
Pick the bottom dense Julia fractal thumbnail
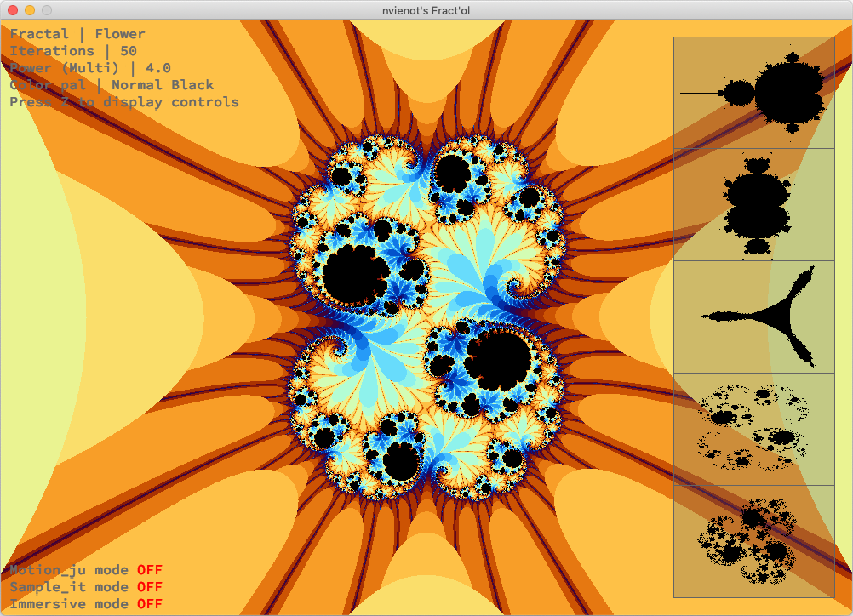754,541
